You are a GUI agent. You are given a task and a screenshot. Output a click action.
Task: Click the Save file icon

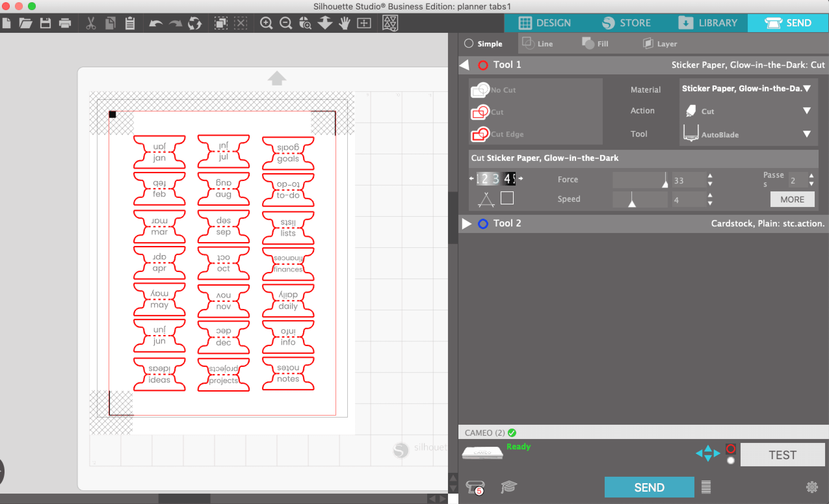[x=45, y=23]
